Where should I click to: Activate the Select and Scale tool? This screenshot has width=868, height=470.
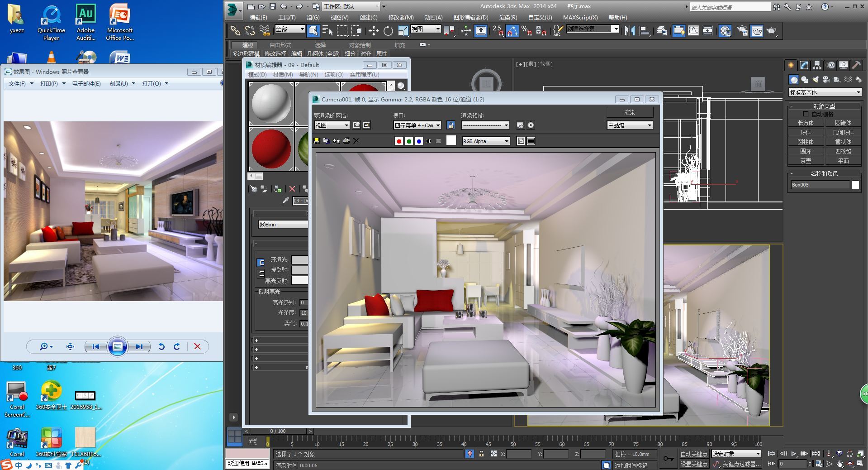click(403, 31)
